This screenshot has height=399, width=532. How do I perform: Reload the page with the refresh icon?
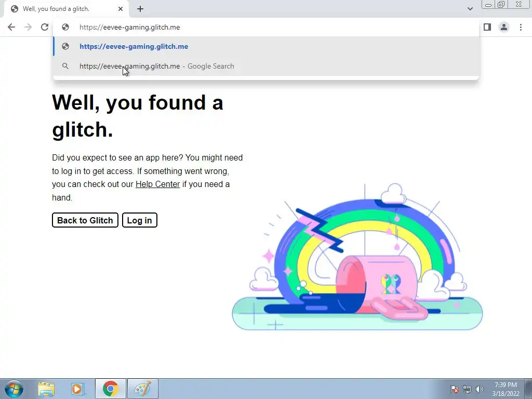coord(45,27)
